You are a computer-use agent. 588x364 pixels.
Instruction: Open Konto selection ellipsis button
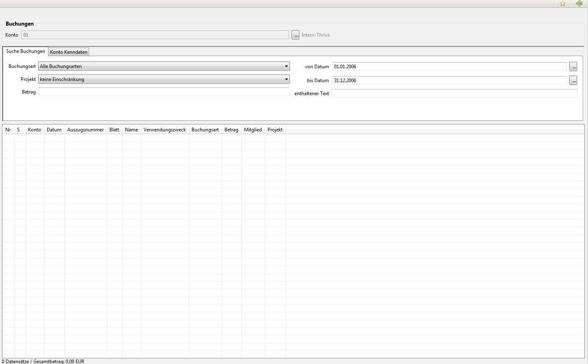coord(296,35)
